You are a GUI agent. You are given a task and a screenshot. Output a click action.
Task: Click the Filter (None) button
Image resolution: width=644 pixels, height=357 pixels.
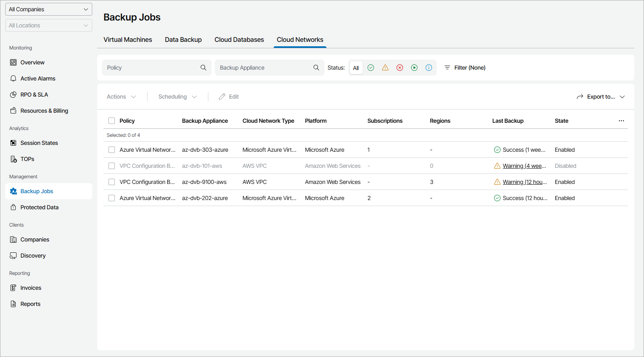(x=465, y=68)
